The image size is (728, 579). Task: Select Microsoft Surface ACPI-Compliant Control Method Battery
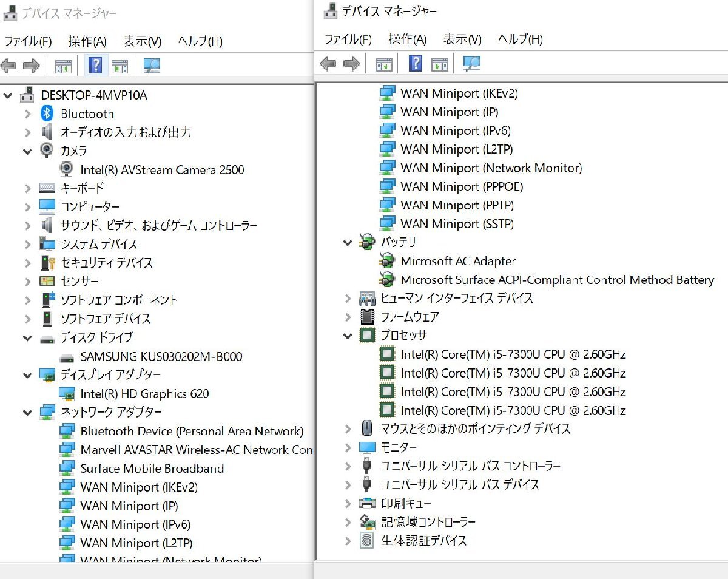click(x=557, y=280)
